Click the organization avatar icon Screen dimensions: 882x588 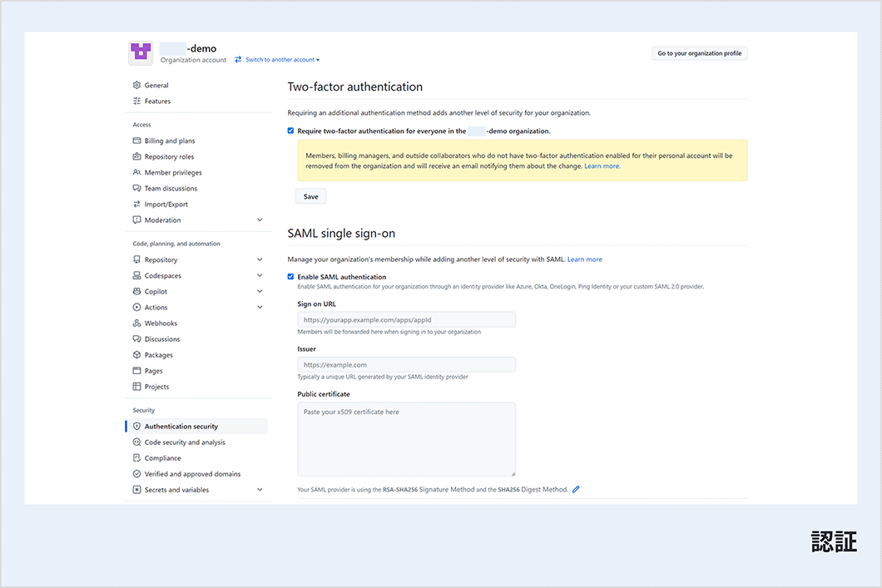coord(141,53)
